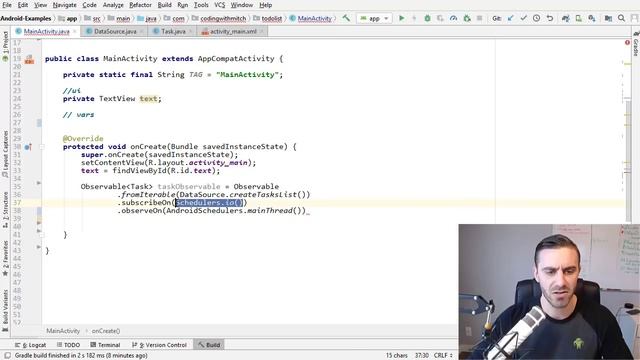Viewport: 640px width, 360px height.
Task: Open the app run configuration dropdown
Action: [374, 18]
